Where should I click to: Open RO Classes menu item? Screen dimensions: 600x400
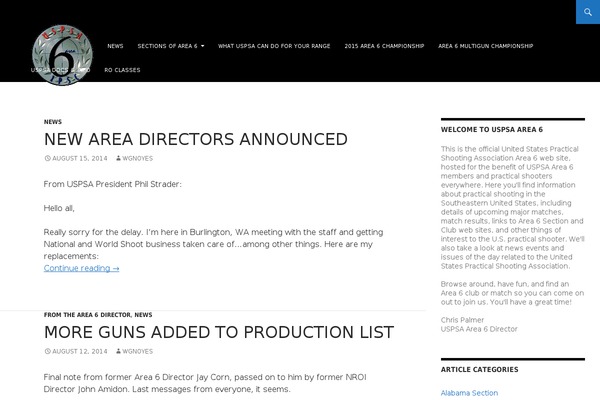coord(122,70)
